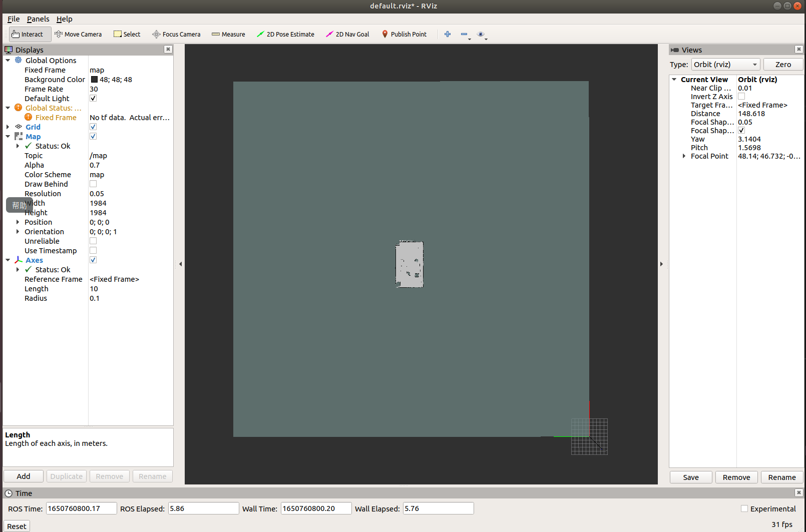
Task: Toggle the Invert Z Axis checkbox
Action: click(741, 96)
